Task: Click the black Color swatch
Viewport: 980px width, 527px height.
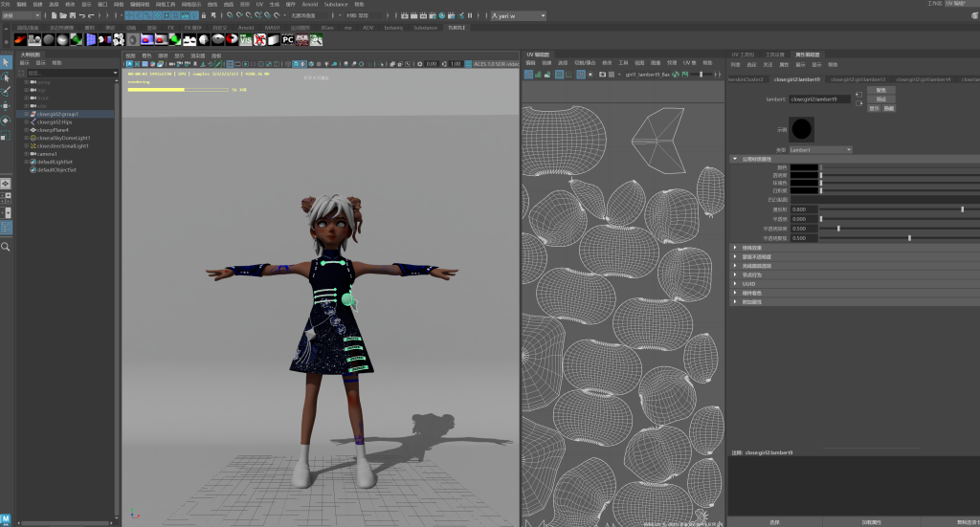Action: pos(804,167)
